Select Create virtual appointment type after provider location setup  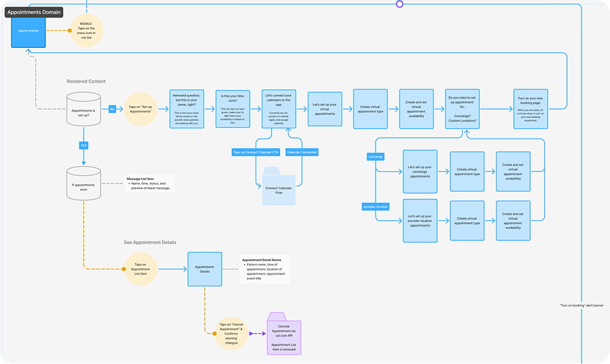[467, 220]
